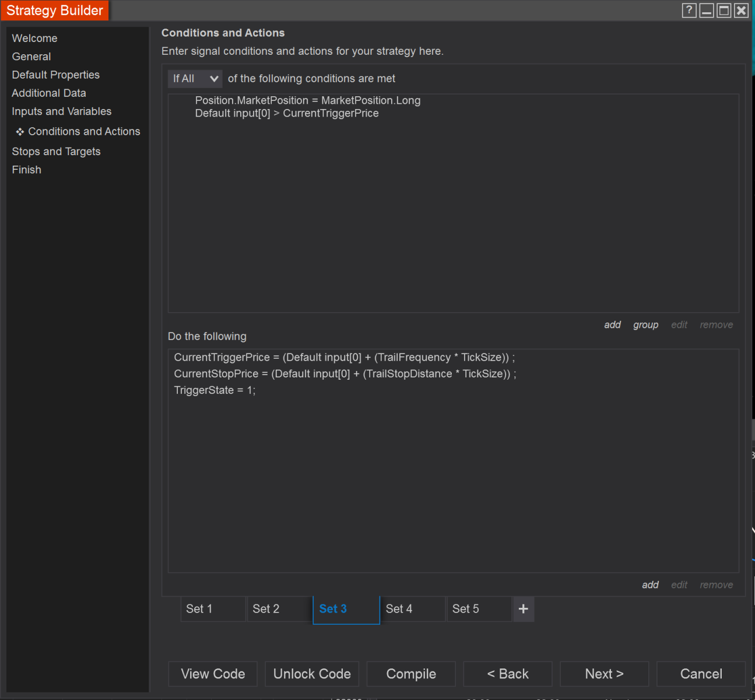Image resolution: width=755 pixels, height=700 pixels.
Task: Switch to the Set 1 tab
Action: [213, 609]
